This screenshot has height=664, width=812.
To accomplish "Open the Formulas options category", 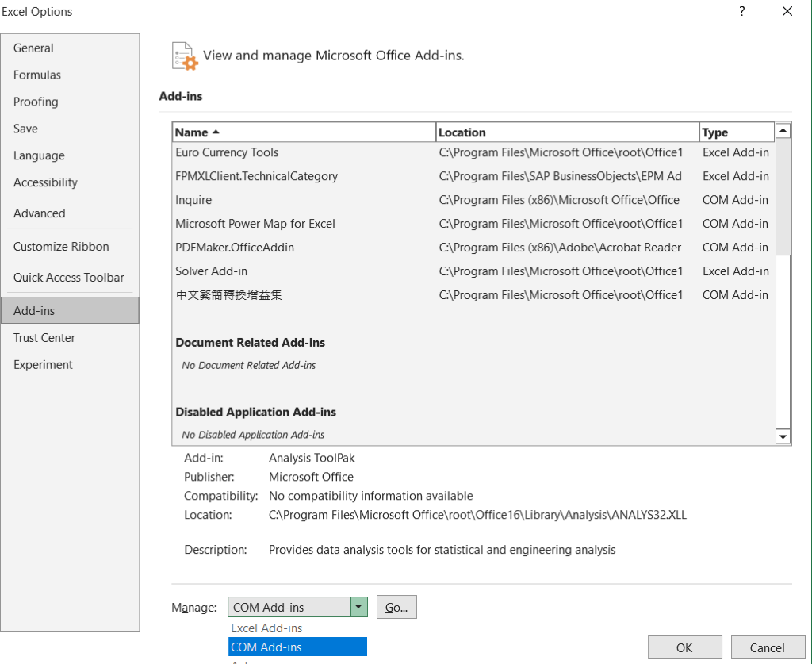I will [x=70, y=75].
